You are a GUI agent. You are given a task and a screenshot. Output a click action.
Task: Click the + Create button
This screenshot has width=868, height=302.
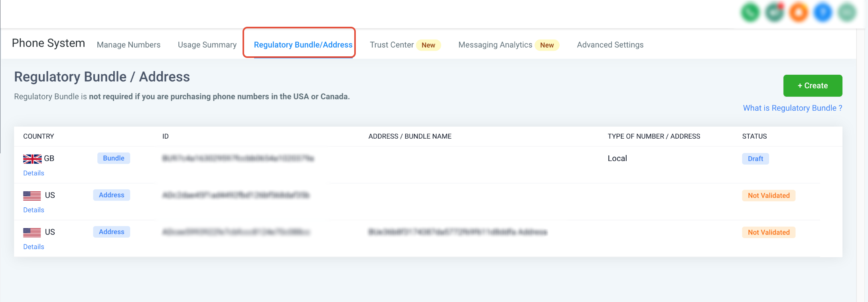click(x=813, y=85)
